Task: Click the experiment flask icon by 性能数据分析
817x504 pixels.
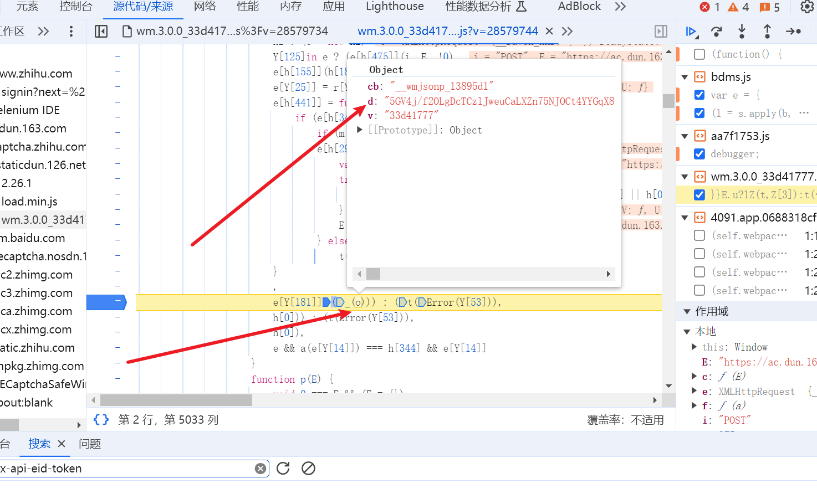Action: 522,7
